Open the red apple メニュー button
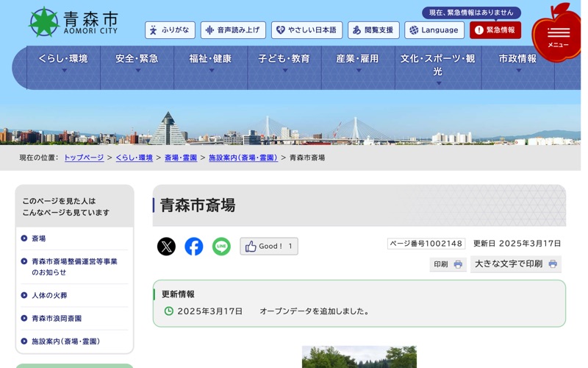Image resolution: width=588 pixels, height=368 pixels. click(558, 35)
